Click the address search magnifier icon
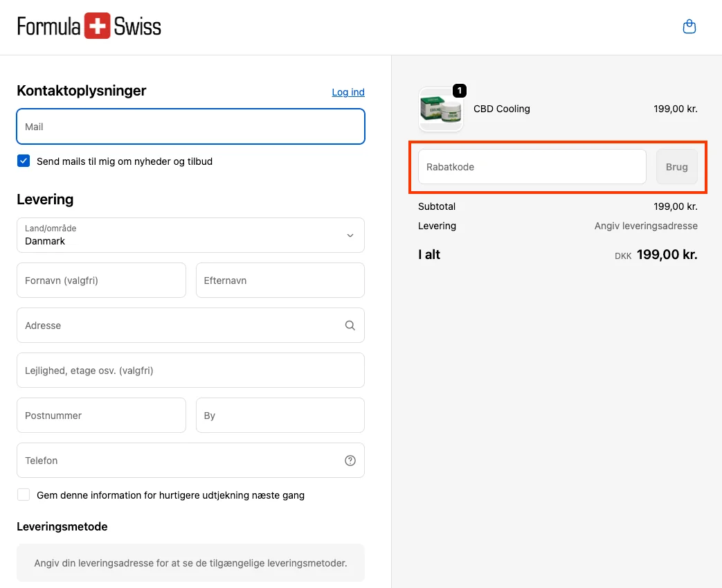 (x=350, y=326)
